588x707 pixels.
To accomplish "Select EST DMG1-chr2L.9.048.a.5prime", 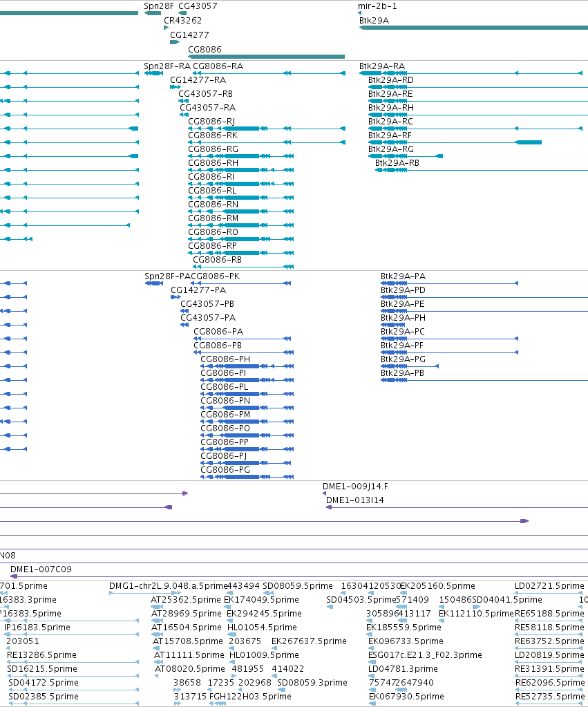I will pyautogui.click(x=168, y=585).
